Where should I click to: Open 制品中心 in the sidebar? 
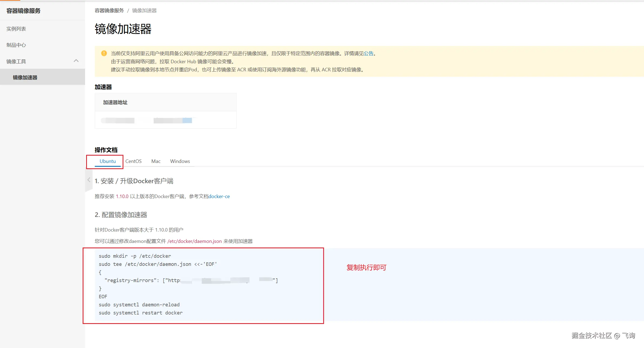pos(16,45)
